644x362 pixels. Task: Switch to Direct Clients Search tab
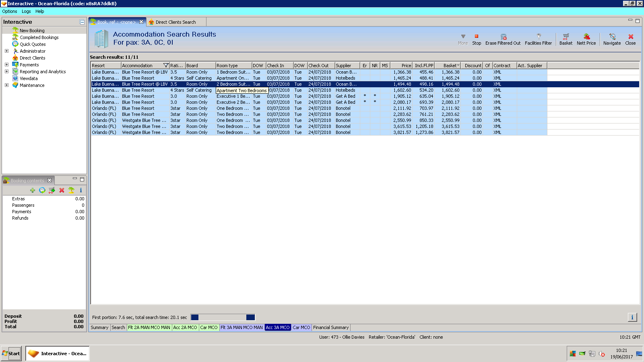tap(175, 22)
